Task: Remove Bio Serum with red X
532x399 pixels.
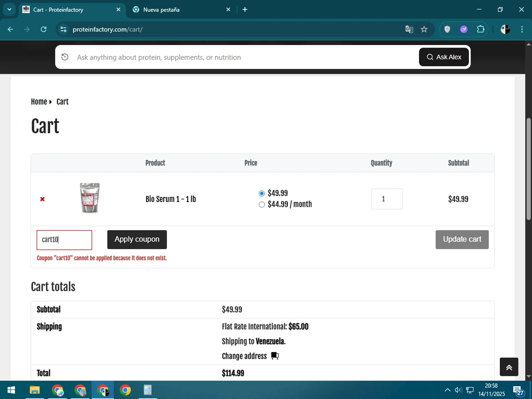Action: point(43,199)
